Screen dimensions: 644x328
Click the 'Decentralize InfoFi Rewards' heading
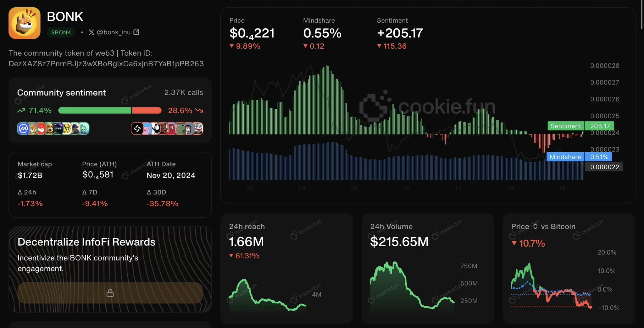(86, 242)
